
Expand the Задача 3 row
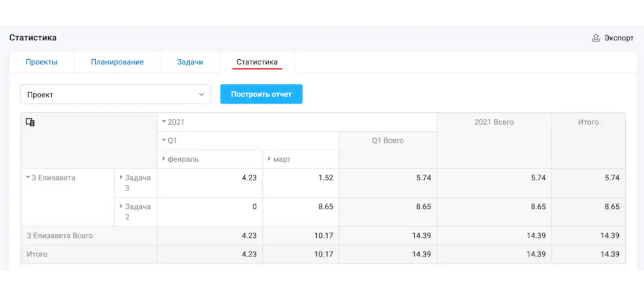click(x=121, y=177)
